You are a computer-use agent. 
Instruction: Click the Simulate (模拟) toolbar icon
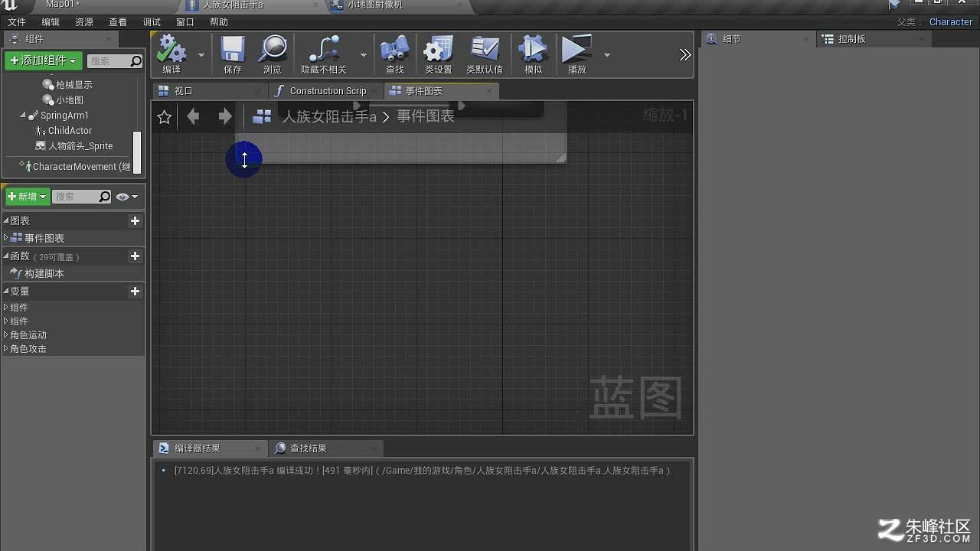[x=533, y=50]
